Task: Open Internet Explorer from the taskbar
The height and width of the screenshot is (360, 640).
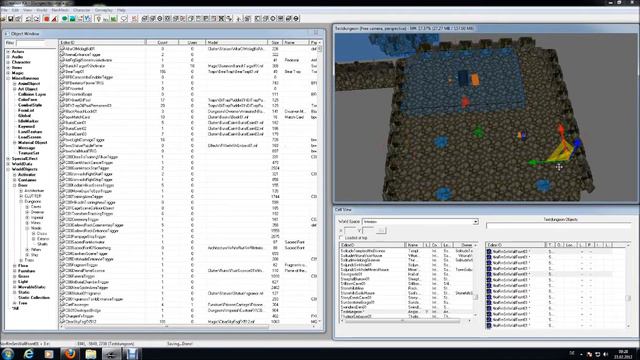Action: (x=29, y=353)
